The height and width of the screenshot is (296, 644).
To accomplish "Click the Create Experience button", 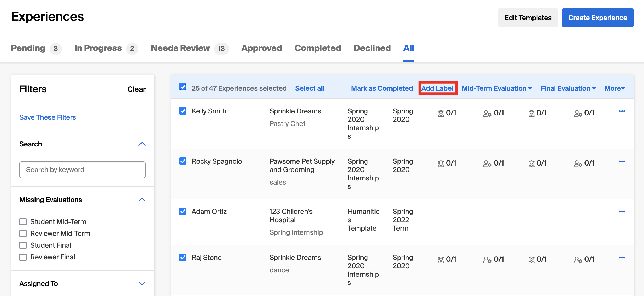I will [598, 18].
